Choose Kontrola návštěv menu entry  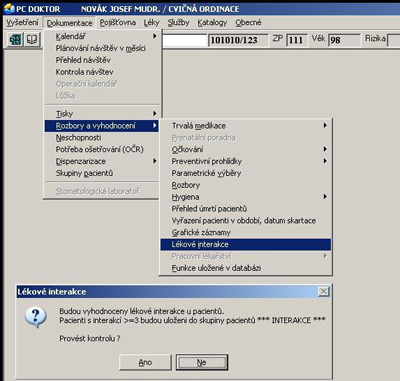click(102, 72)
